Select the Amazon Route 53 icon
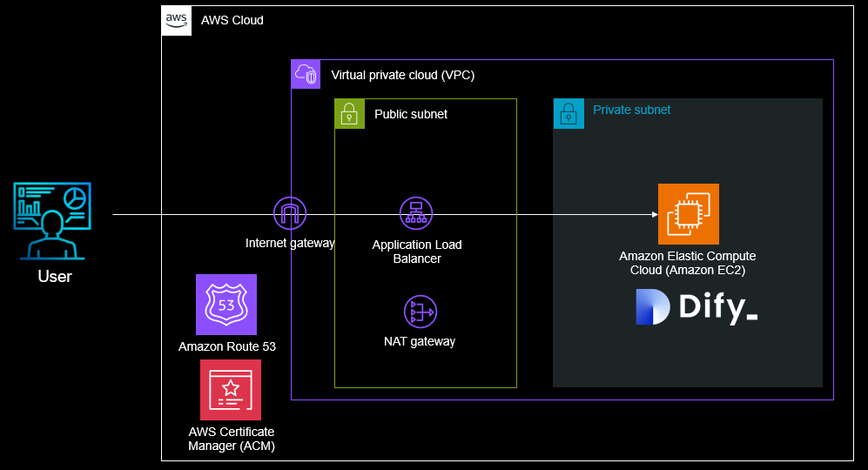Image resolution: width=868 pixels, height=470 pixels. 225,305
